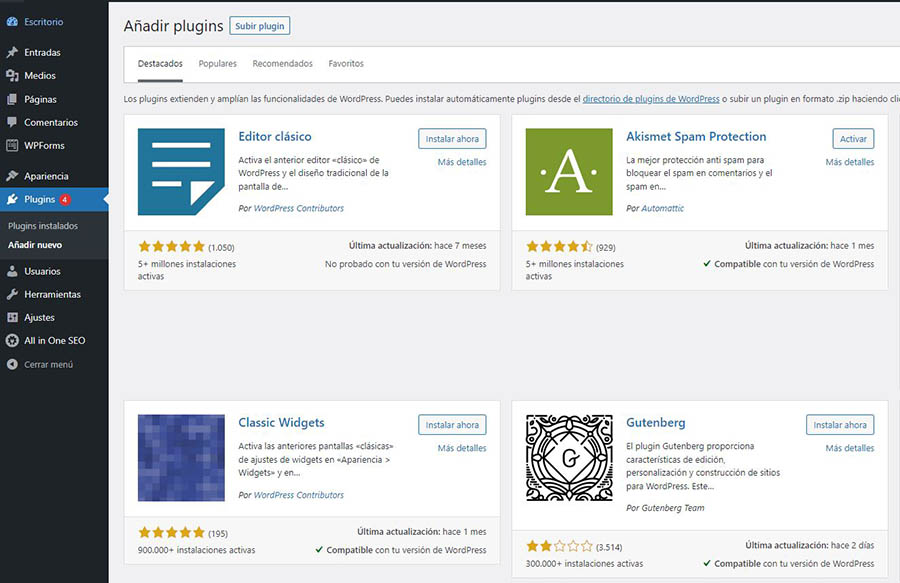
Task: Click the Entradas pushpin icon
Action: tap(12, 52)
